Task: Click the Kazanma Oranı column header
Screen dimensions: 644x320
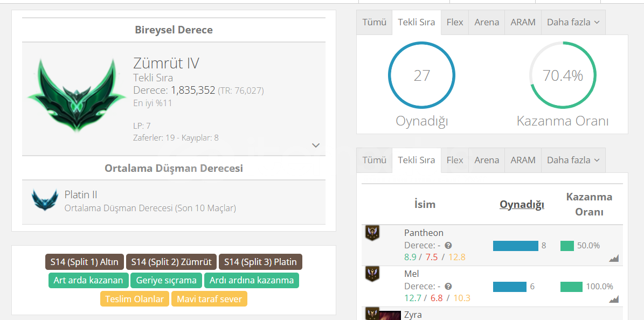Action: coord(589,204)
